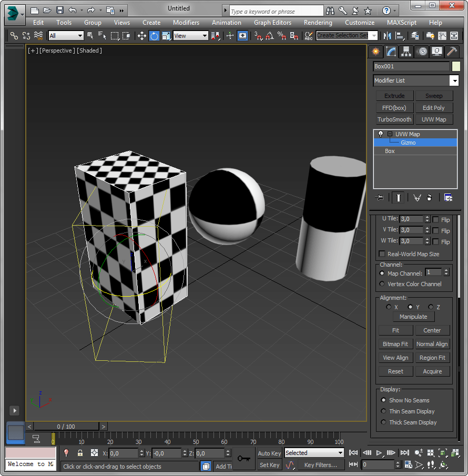Toggle the selection lock padlock icon
The width and height of the screenshot is (468, 476).
(80, 453)
